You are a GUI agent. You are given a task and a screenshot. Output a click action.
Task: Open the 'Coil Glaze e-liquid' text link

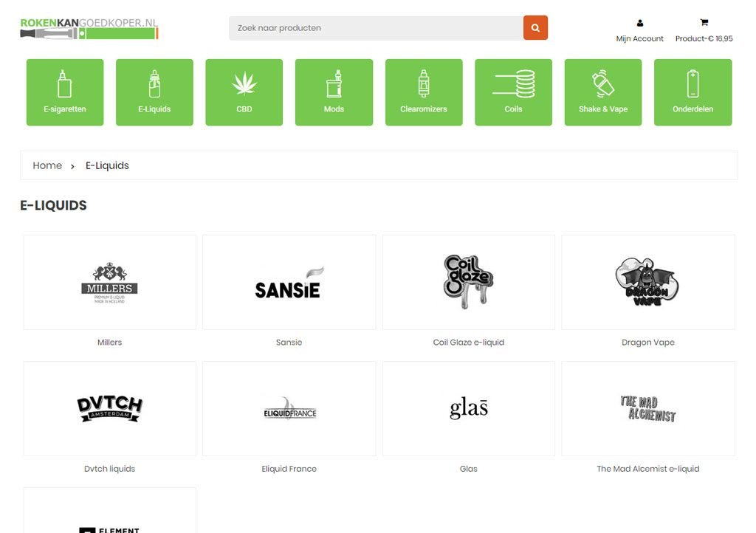[x=469, y=342]
